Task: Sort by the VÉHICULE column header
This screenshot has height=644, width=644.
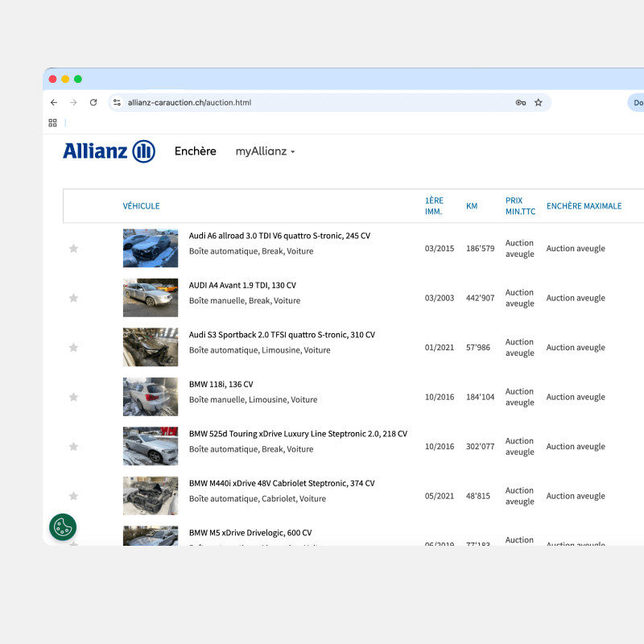Action: coord(142,206)
